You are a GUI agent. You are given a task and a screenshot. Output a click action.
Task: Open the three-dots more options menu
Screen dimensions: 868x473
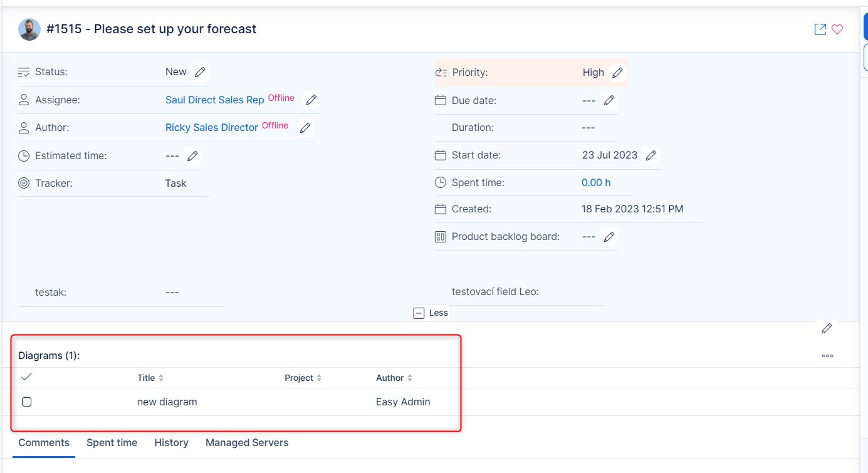[x=827, y=356]
